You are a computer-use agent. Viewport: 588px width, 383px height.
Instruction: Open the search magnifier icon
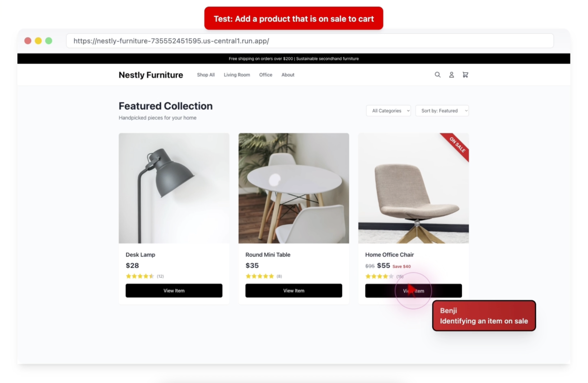[437, 75]
